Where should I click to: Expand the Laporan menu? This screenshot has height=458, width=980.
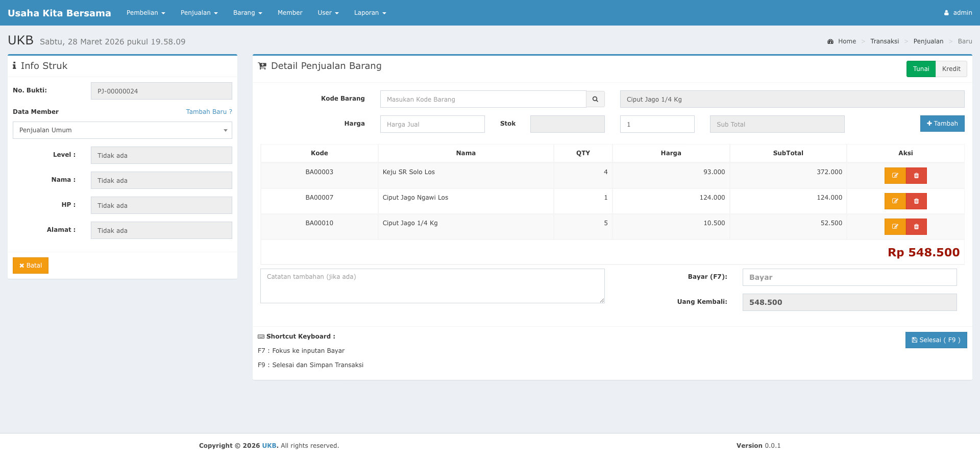coord(370,13)
